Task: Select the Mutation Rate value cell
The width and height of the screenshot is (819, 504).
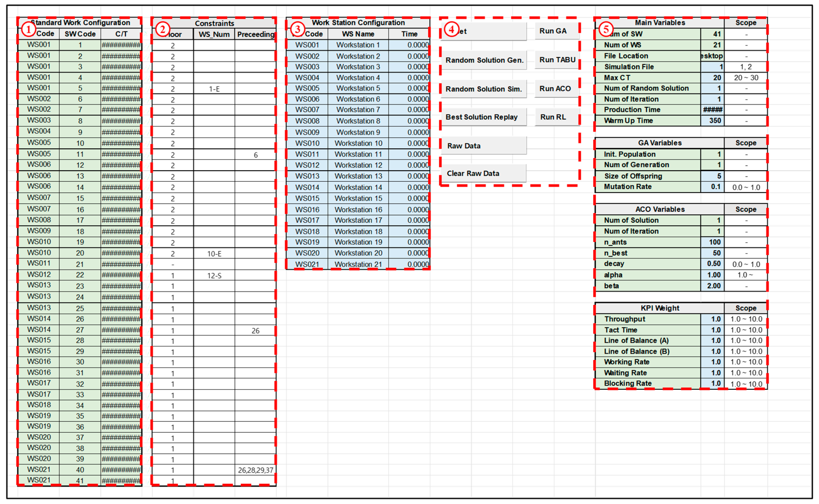Action: 712,187
